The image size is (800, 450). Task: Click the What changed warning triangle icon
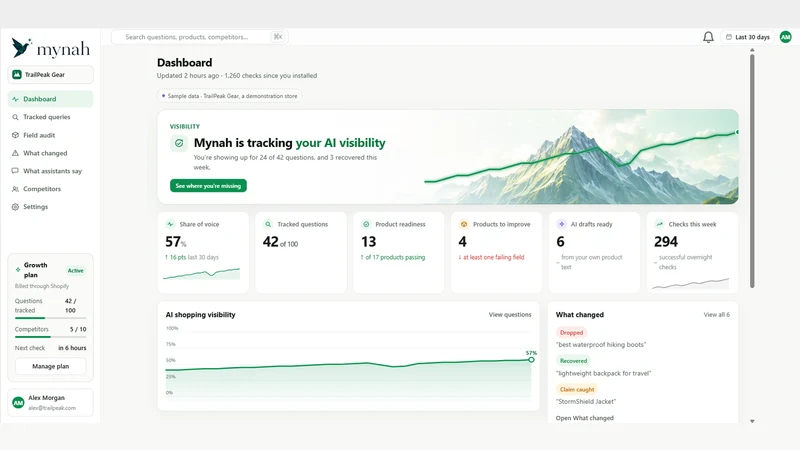coord(15,153)
